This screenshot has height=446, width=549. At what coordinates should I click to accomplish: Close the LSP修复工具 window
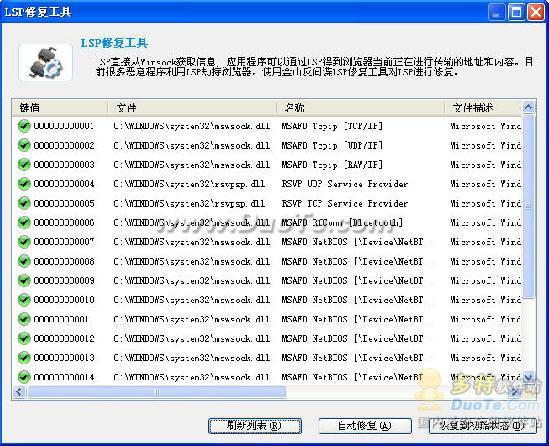click(536, 13)
